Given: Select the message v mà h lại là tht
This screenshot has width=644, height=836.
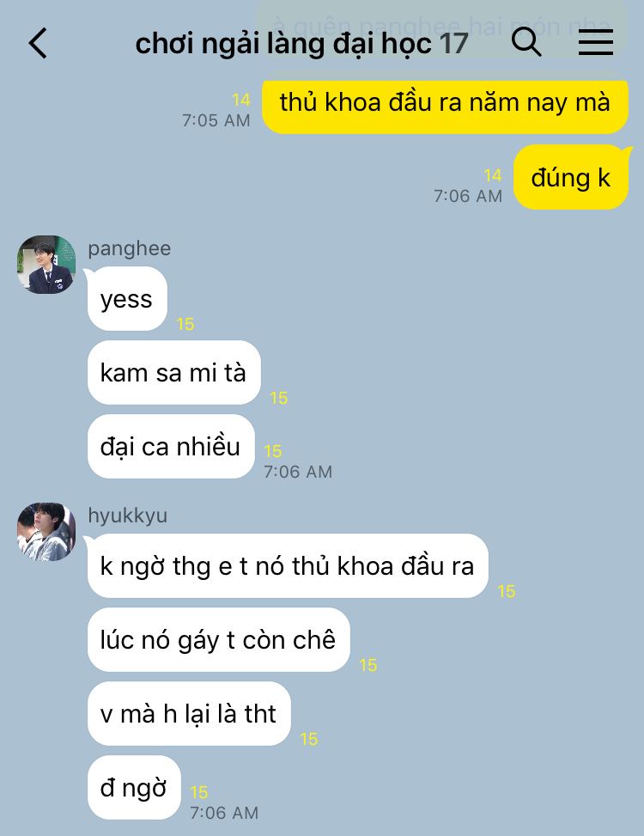Looking at the screenshot, I should click(x=189, y=713).
